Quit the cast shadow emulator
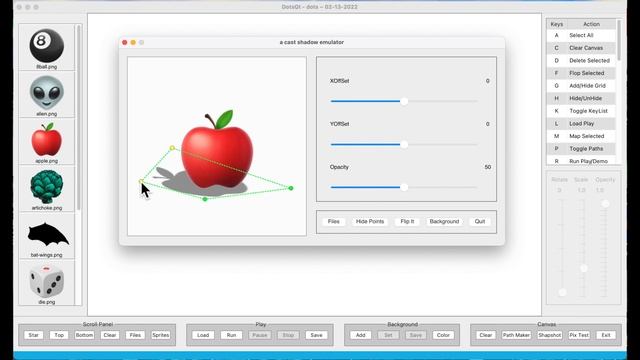The height and width of the screenshot is (360, 640). tap(480, 221)
